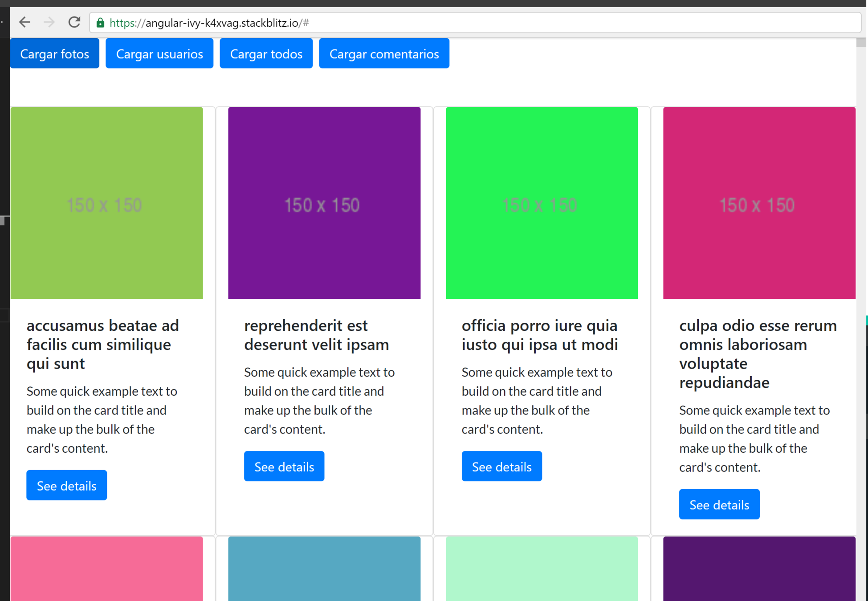Click the green padlock security icon

(x=101, y=23)
